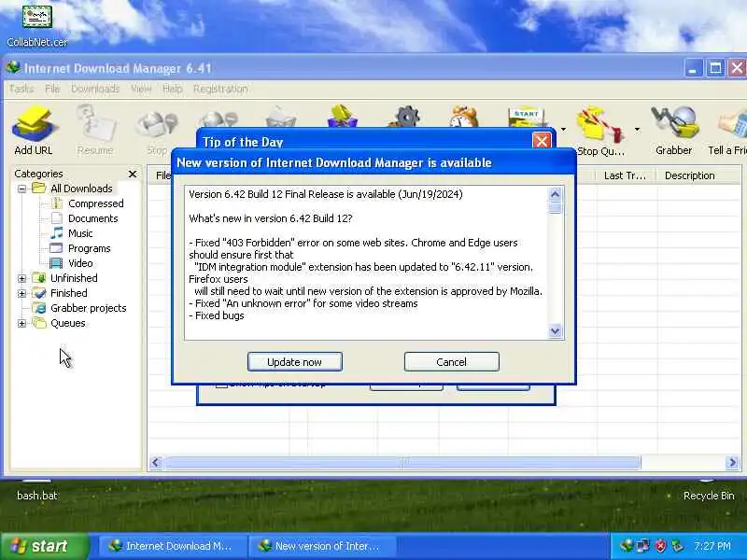This screenshot has height=560, width=747.
Task: Open Scheduler via the alarm clock icon
Action: pyautogui.click(x=464, y=117)
